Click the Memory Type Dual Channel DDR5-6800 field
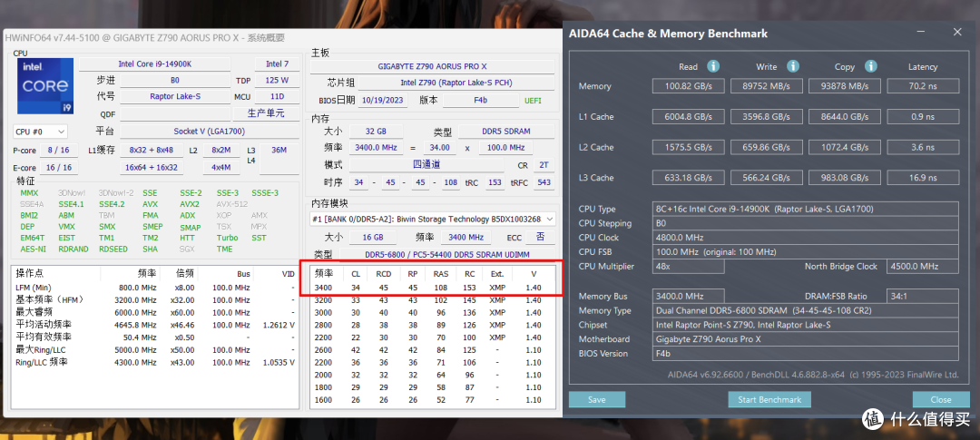Viewport: 980px width, 440px height. pyautogui.click(x=806, y=310)
